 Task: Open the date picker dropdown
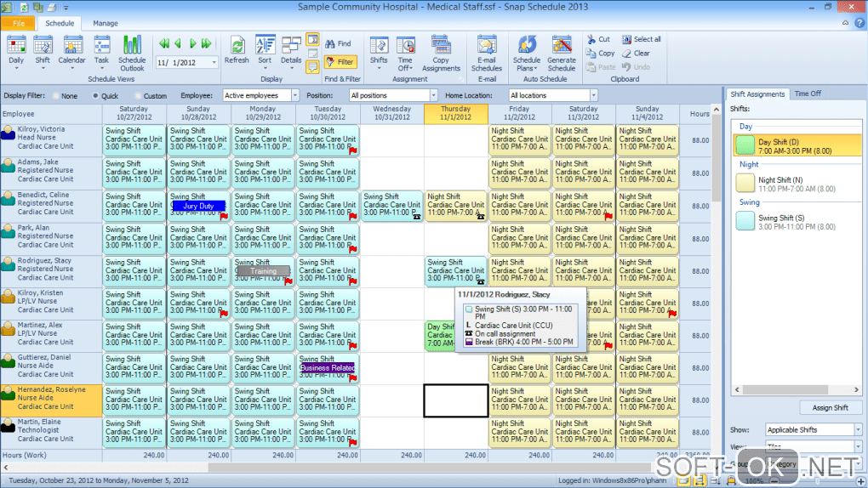click(x=214, y=63)
